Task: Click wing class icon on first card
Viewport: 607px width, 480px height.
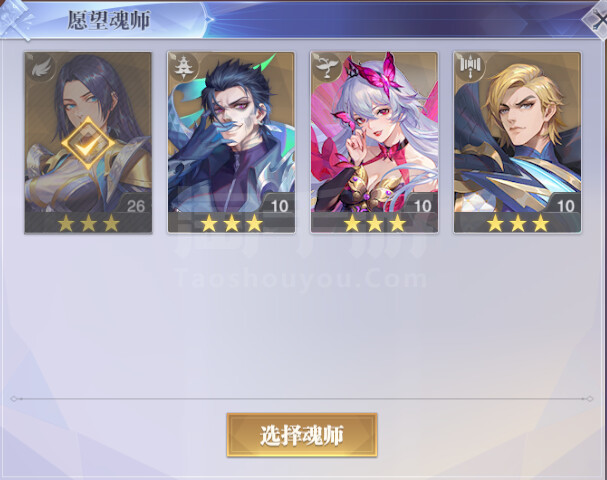Action: click(41, 68)
